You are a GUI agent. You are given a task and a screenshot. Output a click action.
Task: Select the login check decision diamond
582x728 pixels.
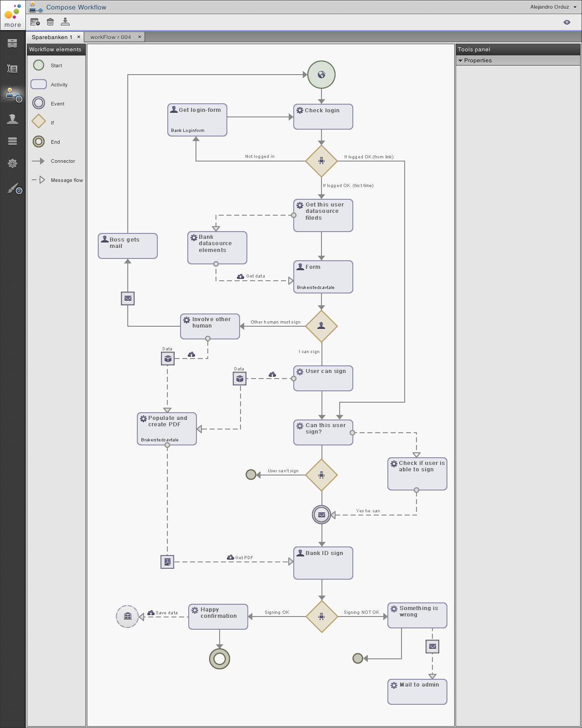pyautogui.click(x=321, y=161)
